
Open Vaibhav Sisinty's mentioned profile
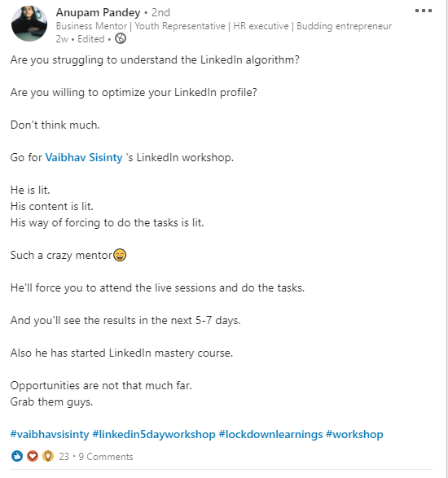coord(84,157)
